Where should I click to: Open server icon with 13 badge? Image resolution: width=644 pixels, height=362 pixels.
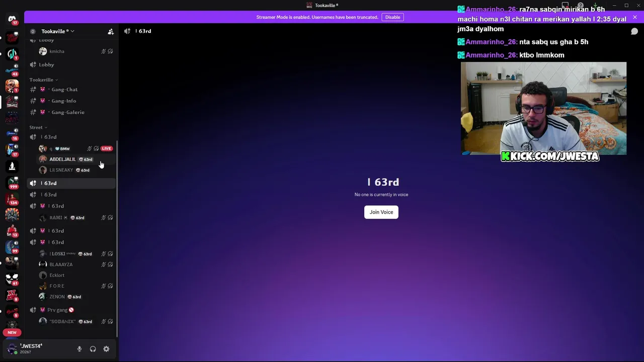(12, 230)
